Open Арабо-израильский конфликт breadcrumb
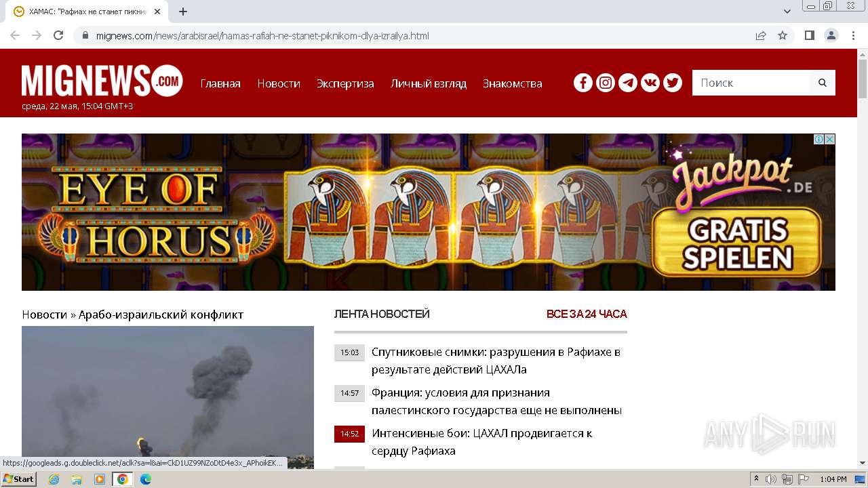The height and width of the screenshot is (488, 868). click(x=161, y=314)
